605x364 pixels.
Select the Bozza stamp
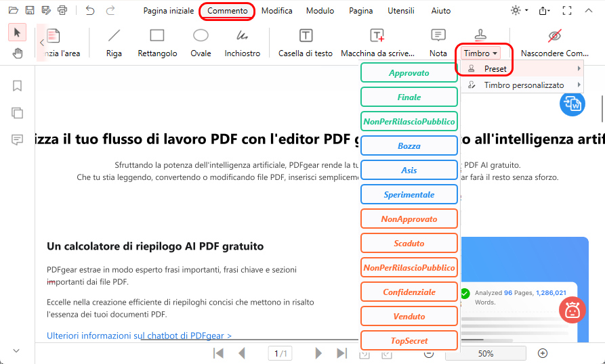point(409,146)
